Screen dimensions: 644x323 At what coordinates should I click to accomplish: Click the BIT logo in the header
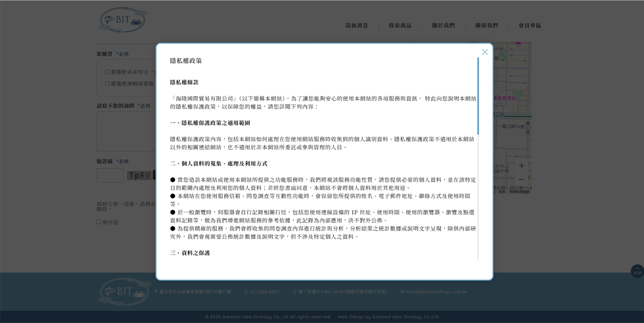coord(122,20)
